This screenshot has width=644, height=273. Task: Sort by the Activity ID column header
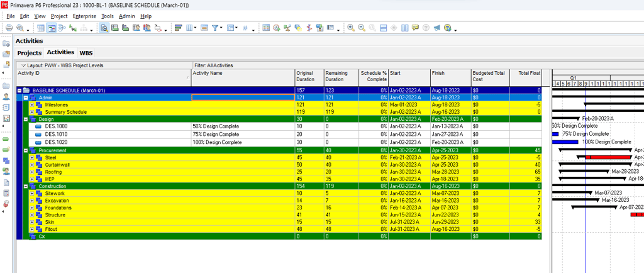(x=104, y=77)
